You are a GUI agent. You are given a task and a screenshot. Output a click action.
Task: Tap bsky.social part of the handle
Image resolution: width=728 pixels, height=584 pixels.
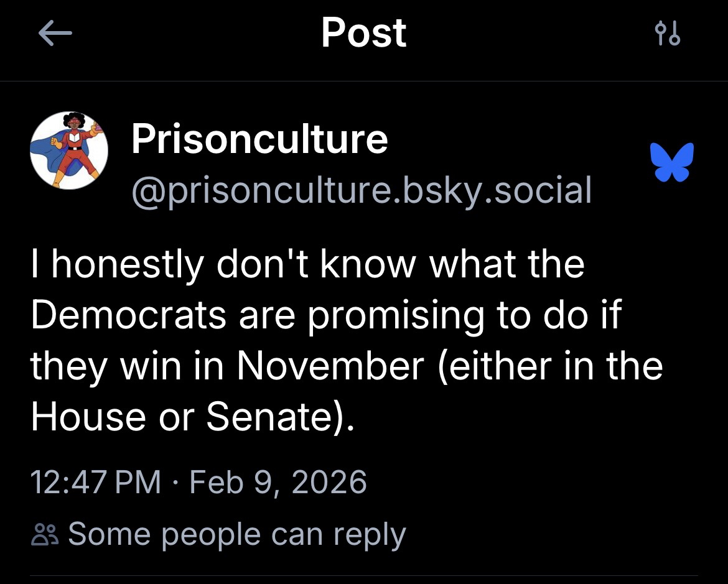(495, 190)
